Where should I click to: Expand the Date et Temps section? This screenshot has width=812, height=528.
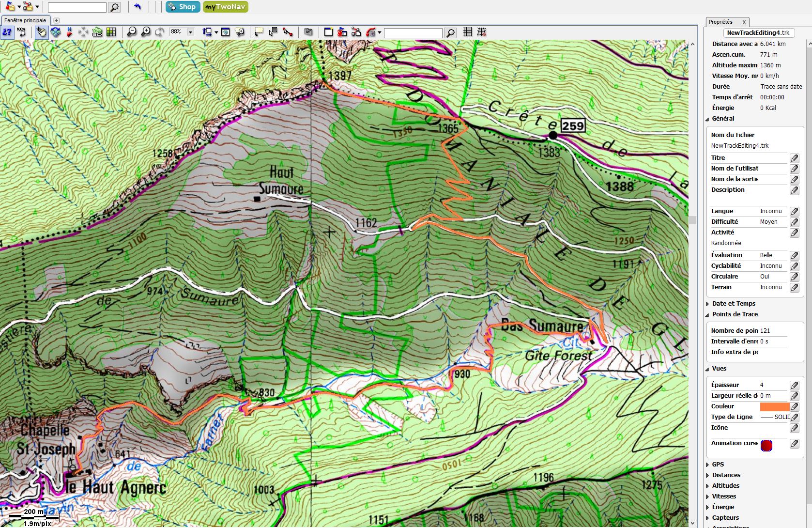click(x=733, y=303)
